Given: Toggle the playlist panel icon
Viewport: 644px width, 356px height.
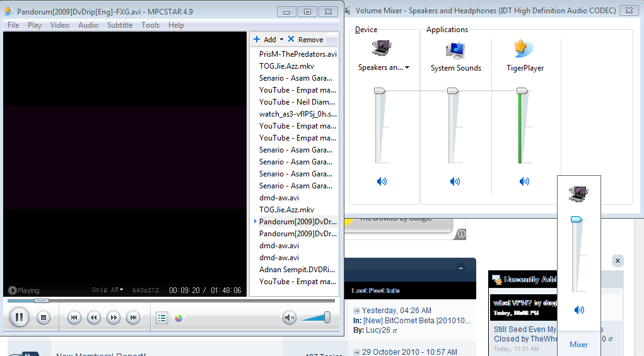Looking at the screenshot, I should [x=162, y=318].
